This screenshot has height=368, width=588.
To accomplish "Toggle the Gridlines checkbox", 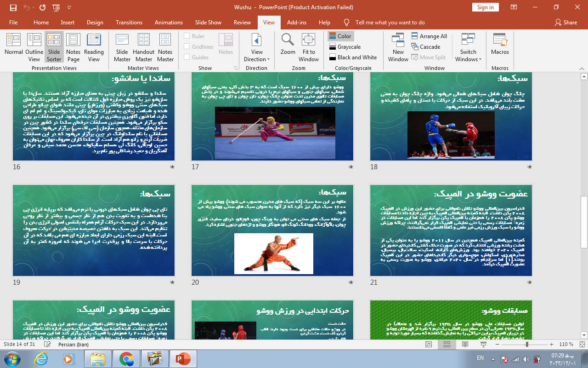I will tap(187, 46).
